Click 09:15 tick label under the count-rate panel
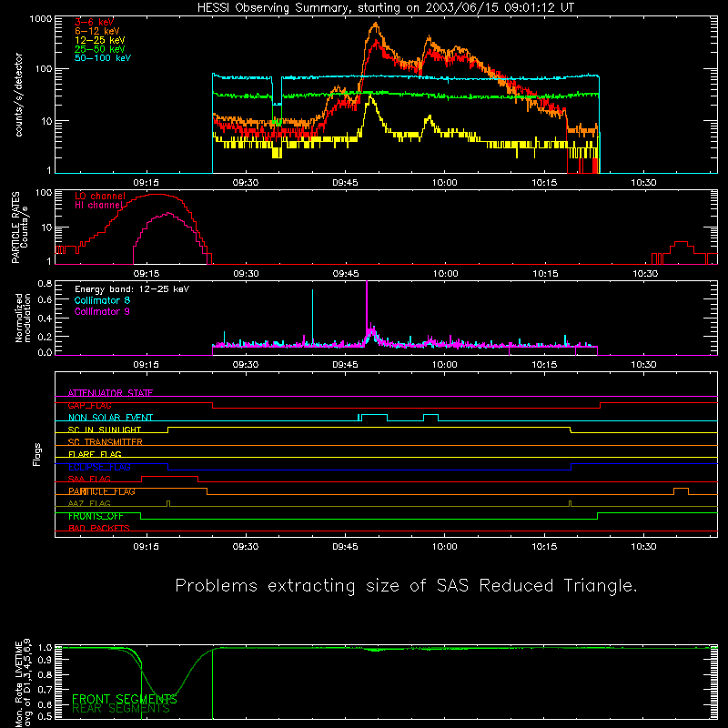The width and height of the screenshot is (728, 728). 147,183
